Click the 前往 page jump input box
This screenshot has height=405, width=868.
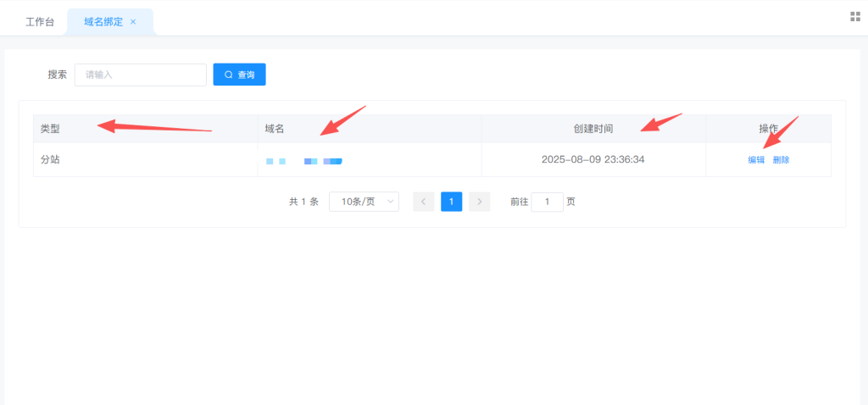click(x=548, y=202)
